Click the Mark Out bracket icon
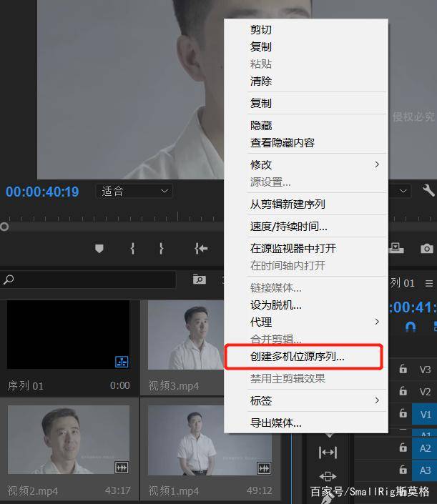The height and width of the screenshot is (504, 437). [x=162, y=248]
